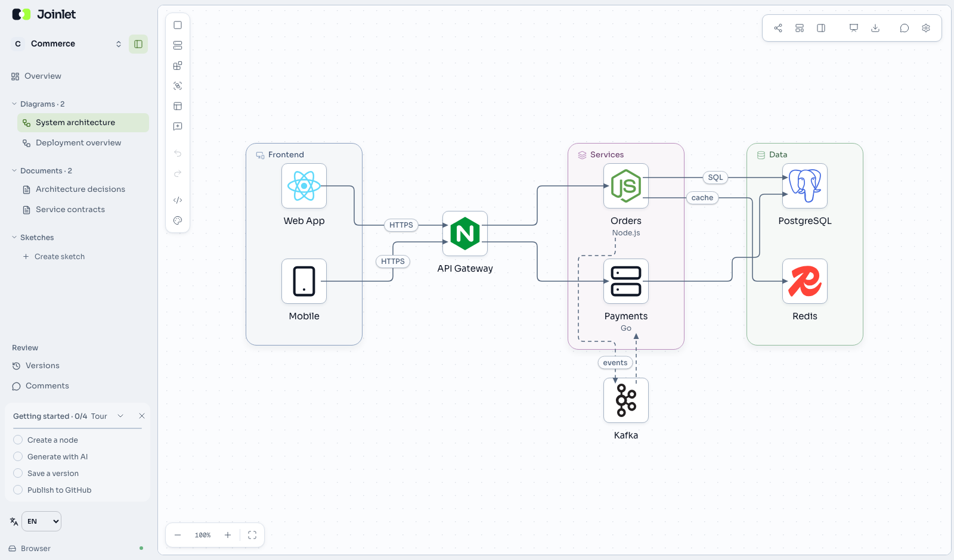Collapse the Getting started checklist
The image size is (954, 560).
[x=120, y=416]
